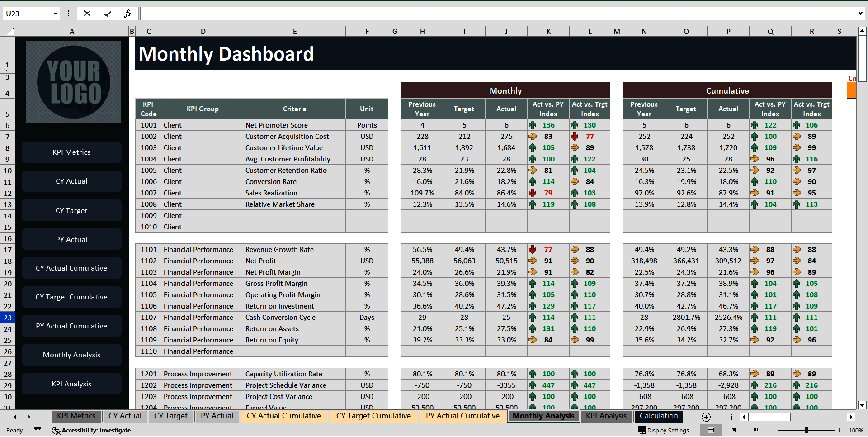868x437 pixels.
Task: Select row 23 header
Action: 8,318
